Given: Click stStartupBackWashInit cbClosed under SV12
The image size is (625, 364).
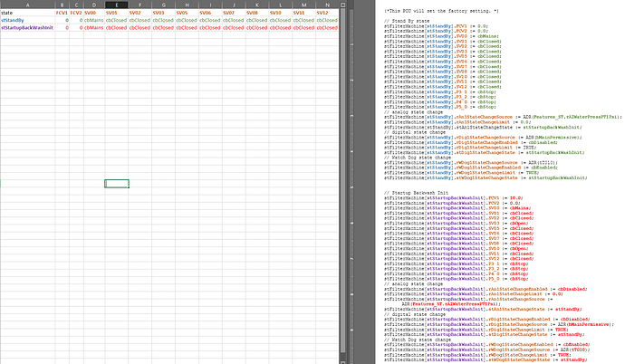Looking at the screenshot, I should pos(327,28).
